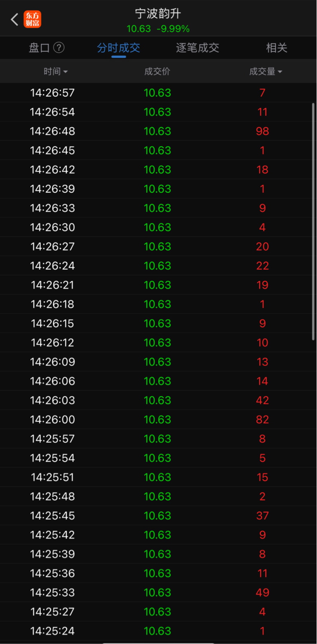The width and height of the screenshot is (317, 644).
Task: Tap the 10.63 -9.99% price line
Action: pyautogui.click(x=158, y=29)
